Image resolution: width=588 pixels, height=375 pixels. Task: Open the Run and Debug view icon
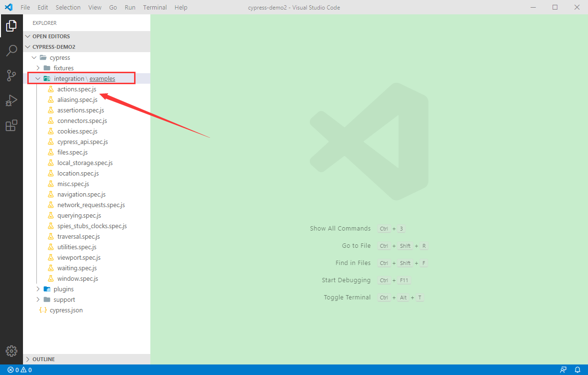tap(11, 100)
